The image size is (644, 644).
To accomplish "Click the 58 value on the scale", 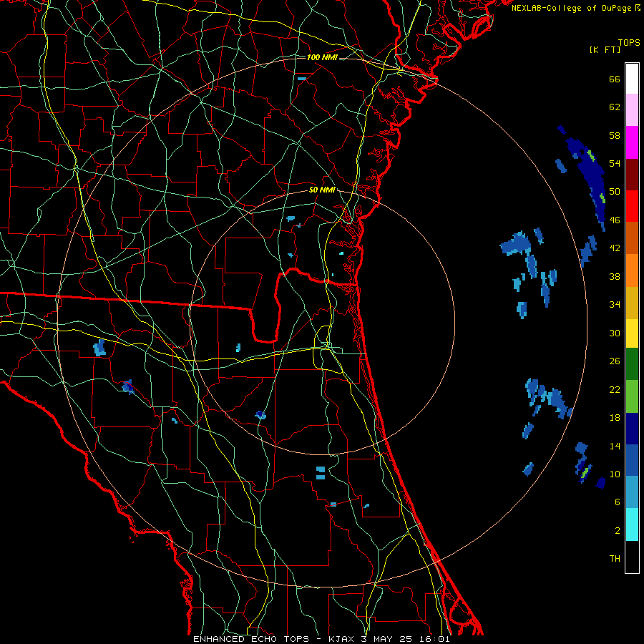I will click(615, 135).
